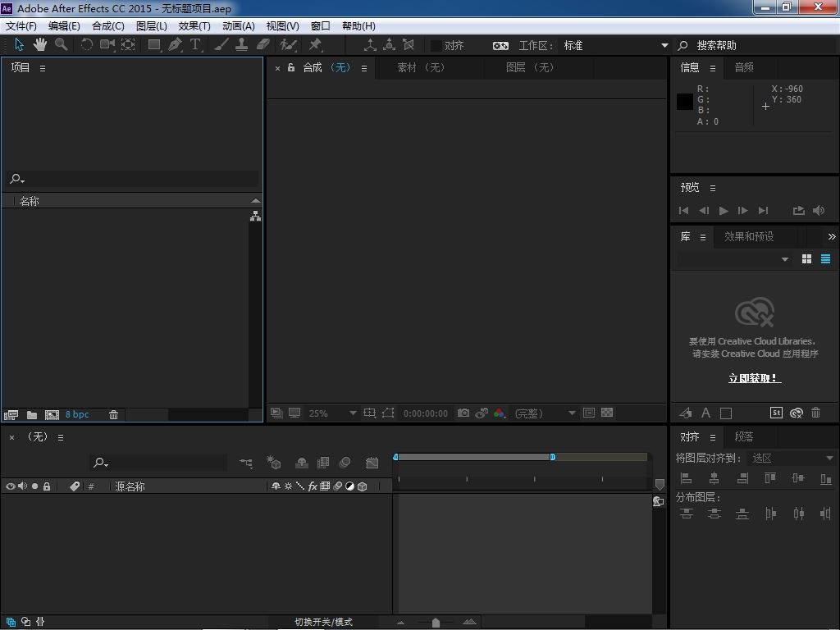
Task: Click the Local Axis Mode icon
Action: click(x=370, y=45)
